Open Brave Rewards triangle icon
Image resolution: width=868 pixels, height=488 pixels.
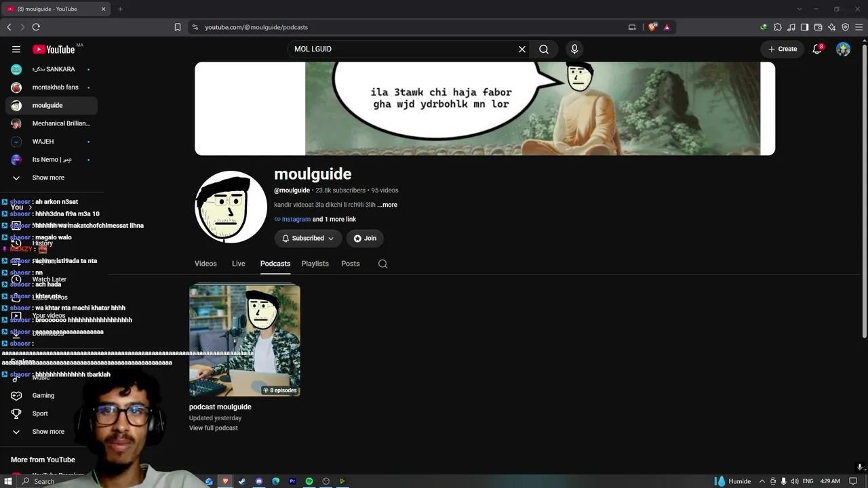click(x=667, y=27)
